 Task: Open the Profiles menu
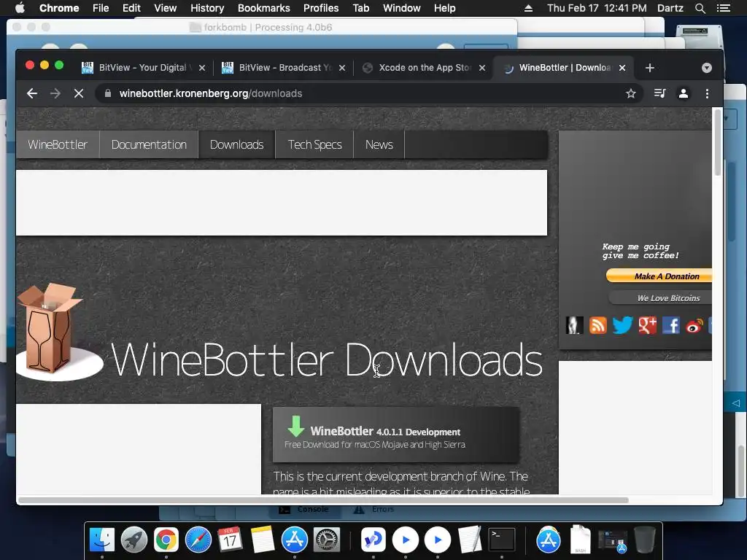[x=321, y=8]
